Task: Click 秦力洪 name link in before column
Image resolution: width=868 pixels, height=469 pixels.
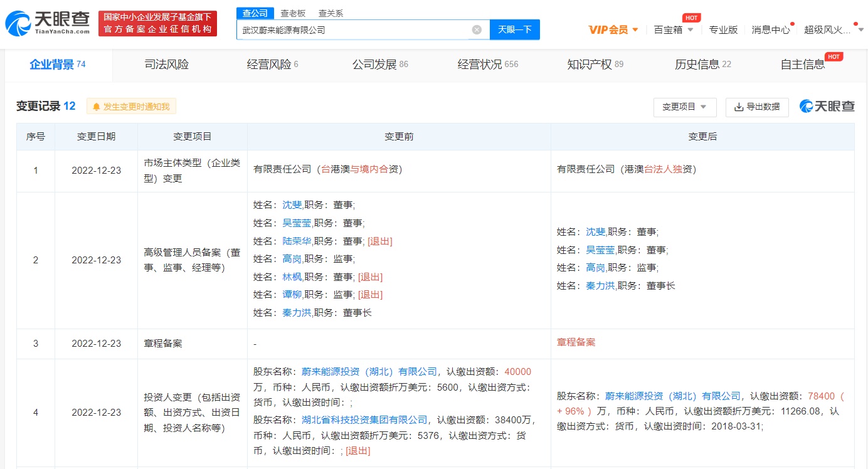Action: pos(297,312)
